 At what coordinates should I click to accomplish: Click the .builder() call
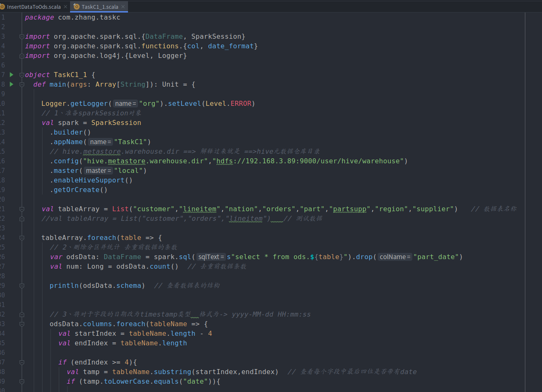pos(70,132)
